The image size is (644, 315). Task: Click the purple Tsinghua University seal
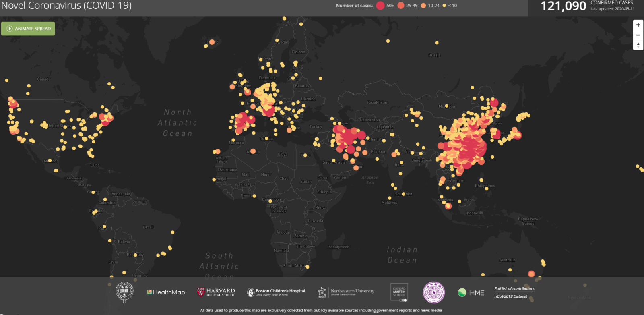[433, 292]
